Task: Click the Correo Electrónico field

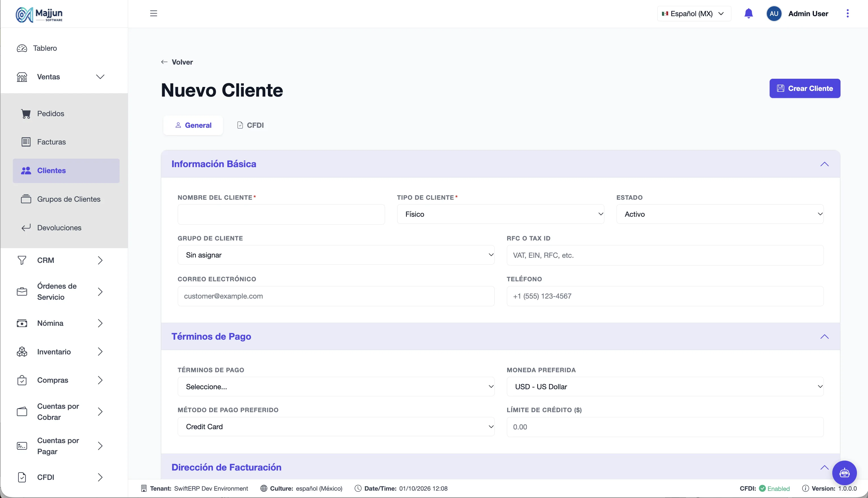Action: pyautogui.click(x=336, y=296)
